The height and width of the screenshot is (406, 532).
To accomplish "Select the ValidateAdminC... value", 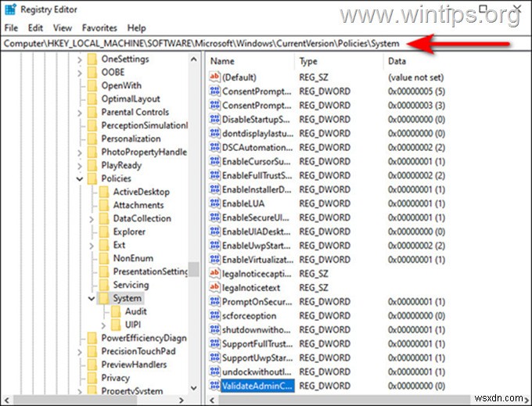I will pyautogui.click(x=257, y=386).
